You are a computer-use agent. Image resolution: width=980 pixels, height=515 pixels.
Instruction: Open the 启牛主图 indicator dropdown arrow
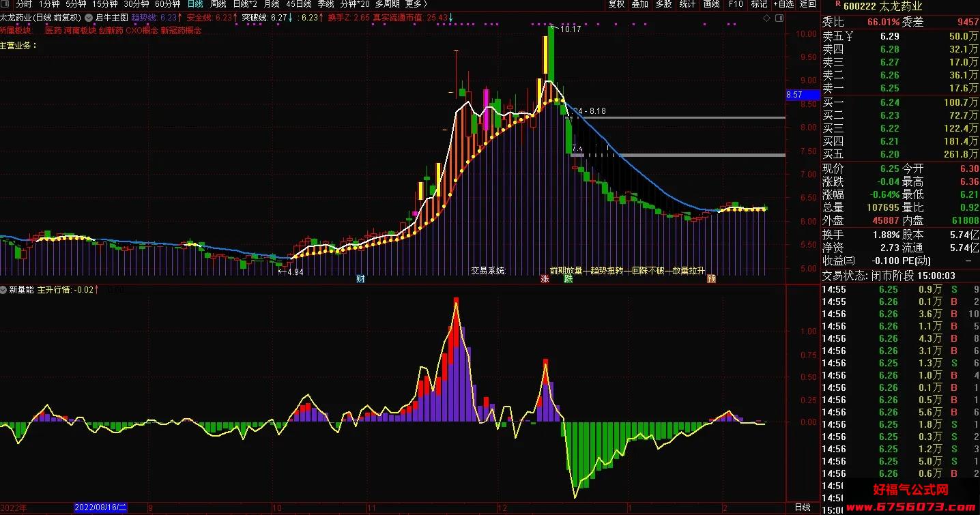coord(89,18)
